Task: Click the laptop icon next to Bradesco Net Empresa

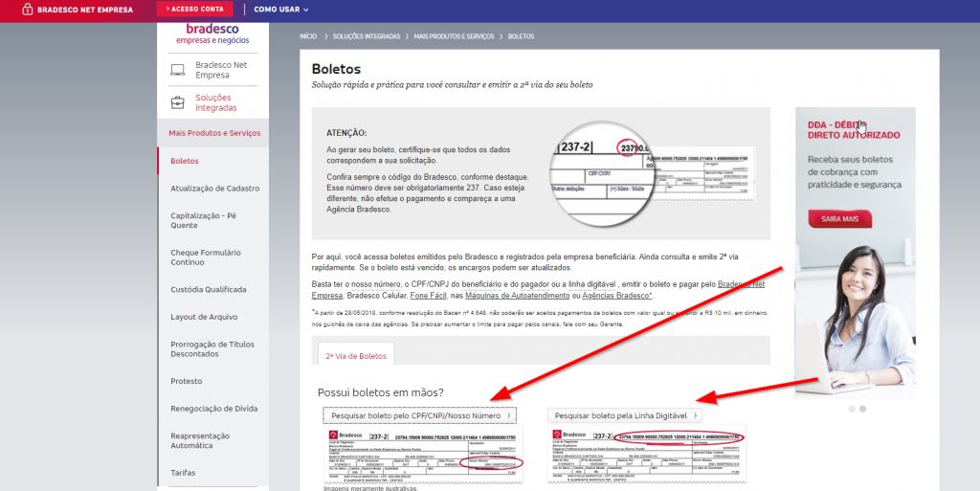Action: click(x=177, y=70)
